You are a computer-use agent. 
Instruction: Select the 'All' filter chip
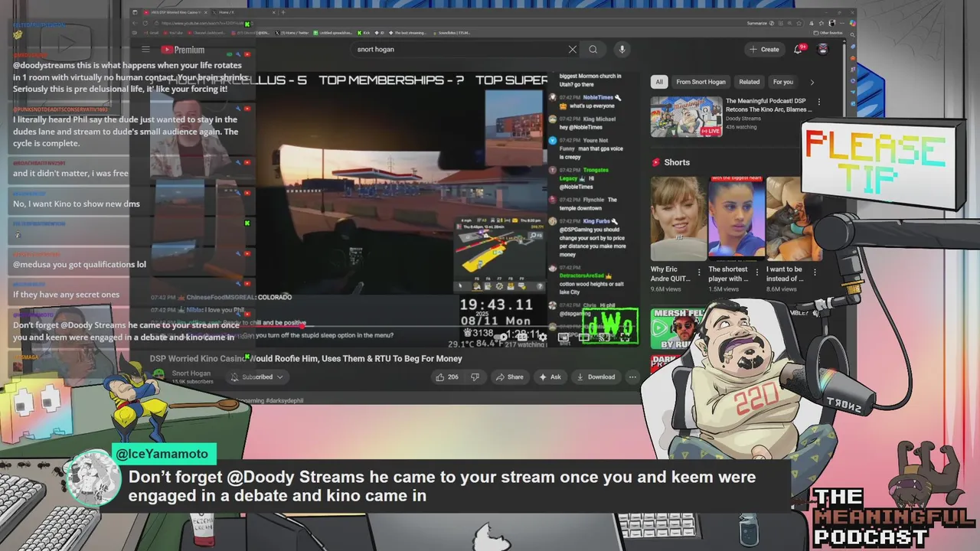coord(659,82)
